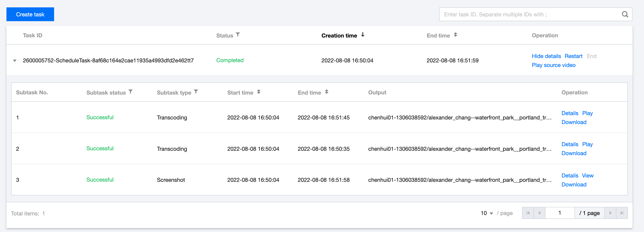644x232 pixels.
Task: Open Subtask status filter icon
Action: point(131,92)
